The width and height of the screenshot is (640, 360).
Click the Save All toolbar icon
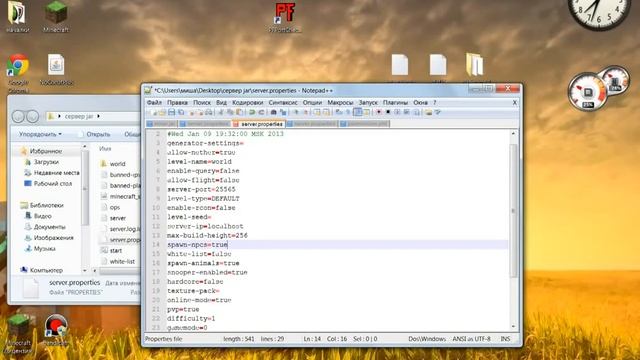181,112
